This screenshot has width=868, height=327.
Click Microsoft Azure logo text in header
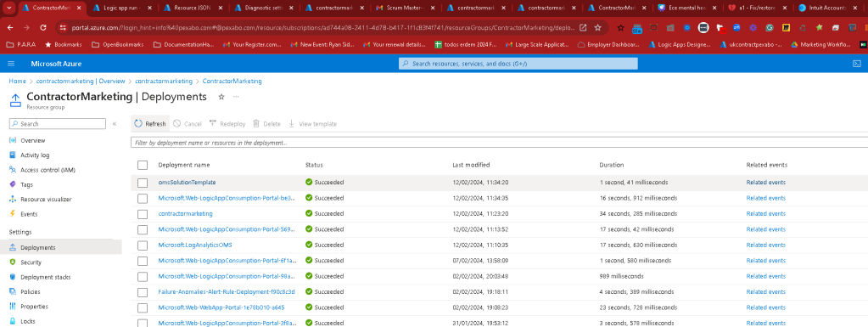(57, 64)
